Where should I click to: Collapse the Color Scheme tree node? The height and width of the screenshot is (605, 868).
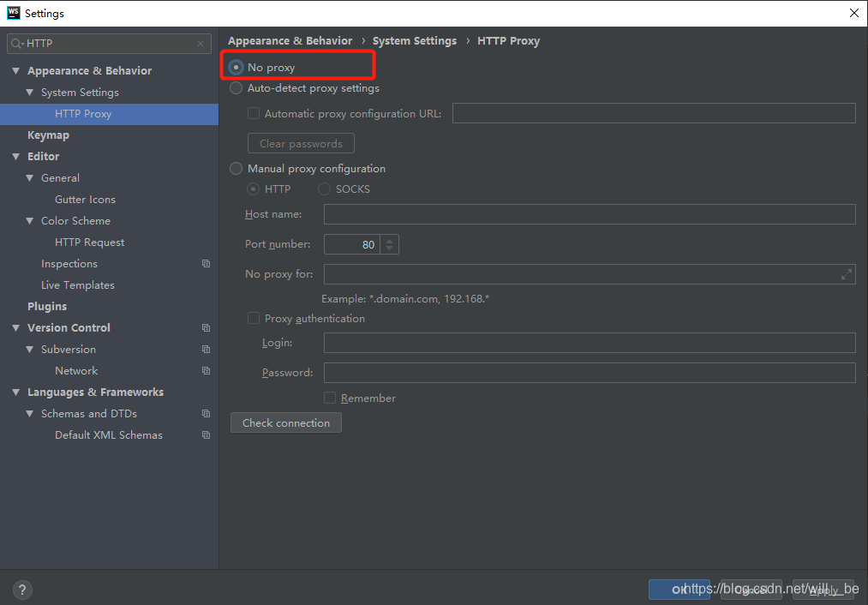(30, 221)
